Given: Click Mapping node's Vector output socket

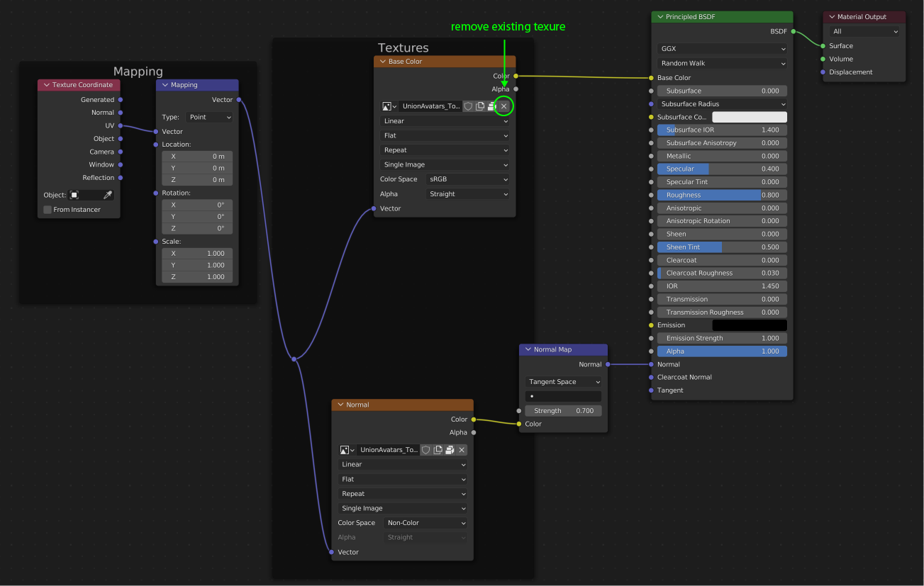Looking at the screenshot, I should [239, 100].
